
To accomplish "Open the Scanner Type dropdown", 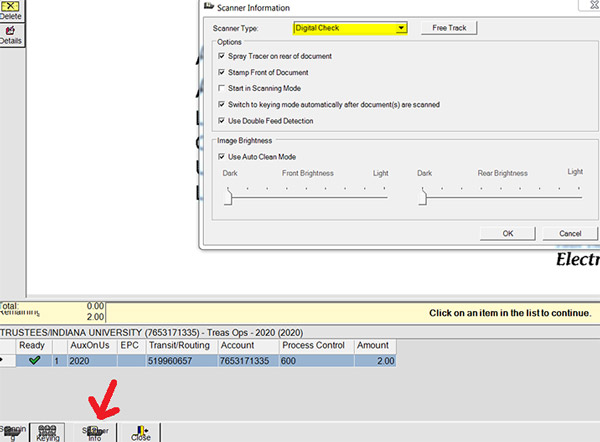I will coord(401,28).
